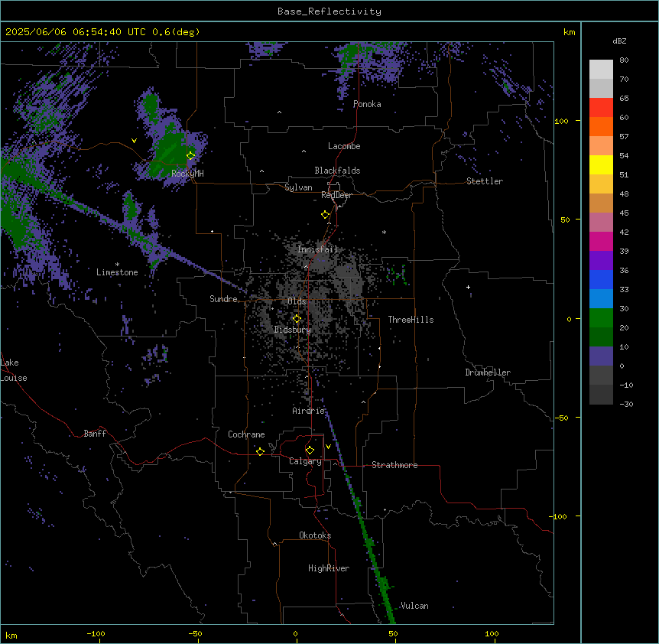Viewport: 659px width, 644px height.
Task: Click the Vulcan label
Action: (415, 606)
